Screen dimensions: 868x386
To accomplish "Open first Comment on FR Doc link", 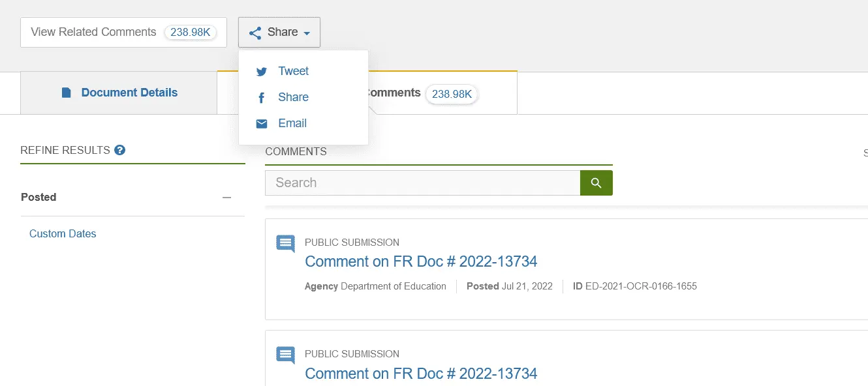I will 421,261.
